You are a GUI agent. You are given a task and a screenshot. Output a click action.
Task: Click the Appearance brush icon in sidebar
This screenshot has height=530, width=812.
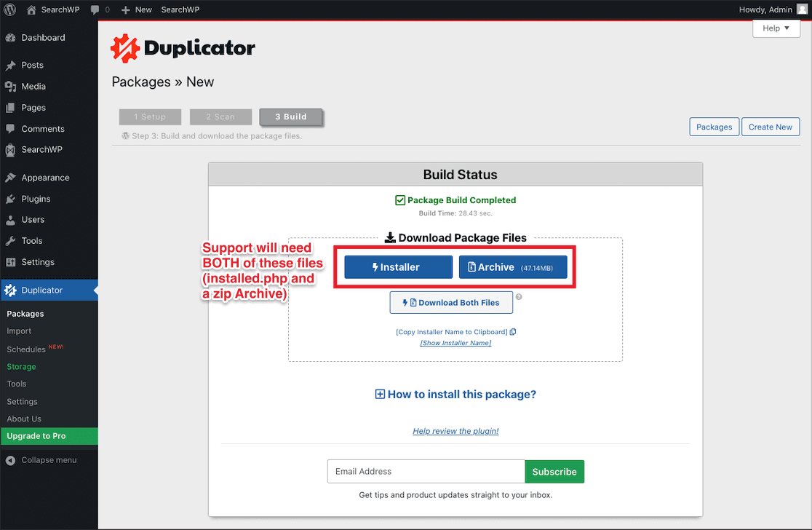click(10, 178)
